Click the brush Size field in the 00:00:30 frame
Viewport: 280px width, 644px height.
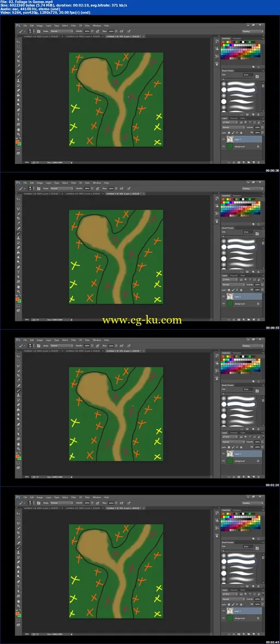click(x=248, y=75)
